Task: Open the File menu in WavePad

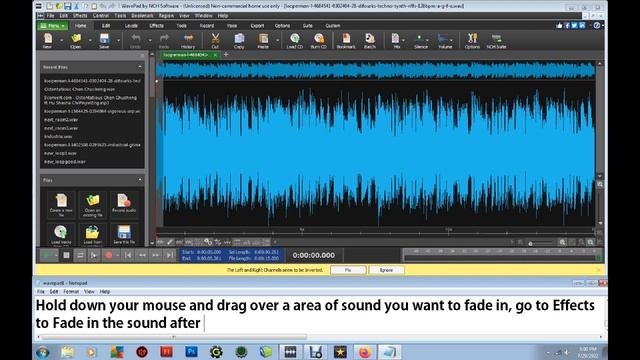Action: point(50,16)
